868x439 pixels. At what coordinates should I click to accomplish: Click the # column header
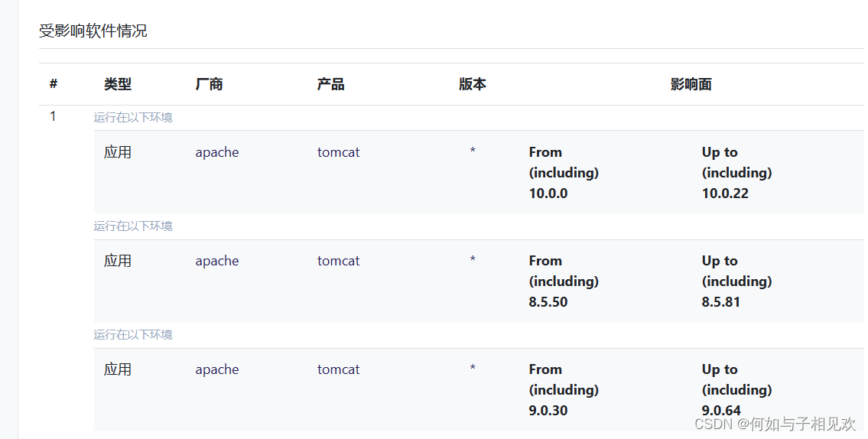[x=53, y=84]
